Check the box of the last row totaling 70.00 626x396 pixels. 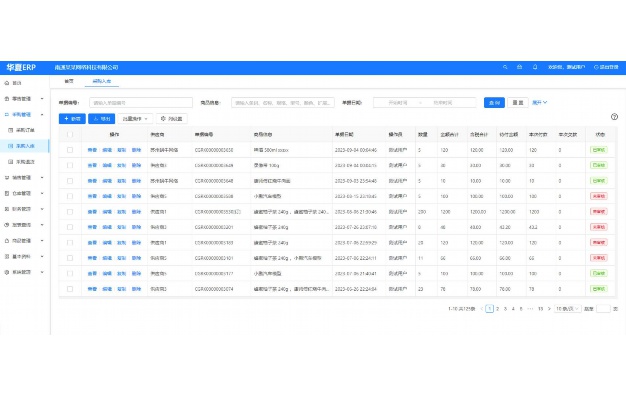click(x=70, y=289)
